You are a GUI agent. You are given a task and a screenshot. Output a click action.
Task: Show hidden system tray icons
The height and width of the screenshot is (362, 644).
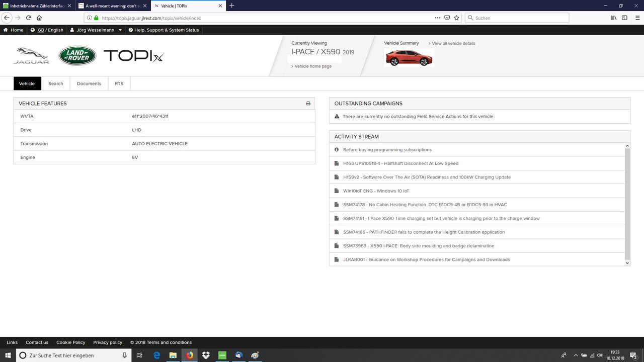tap(576, 355)
